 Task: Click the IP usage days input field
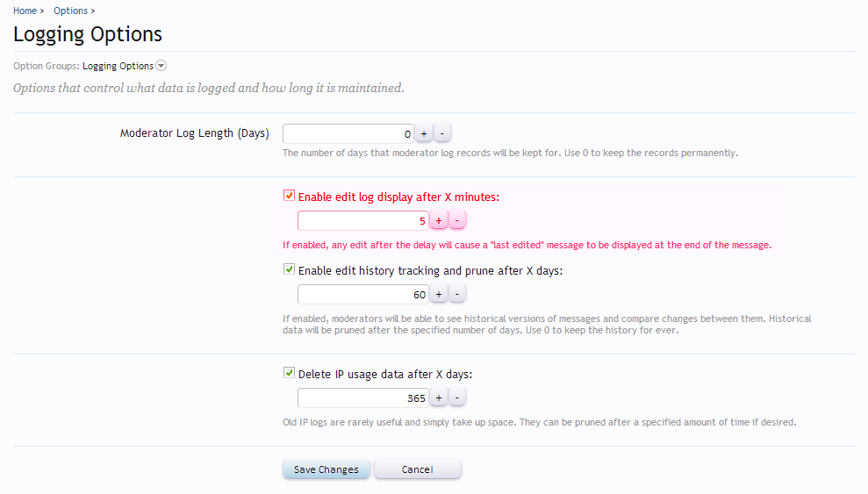point(363,397)
